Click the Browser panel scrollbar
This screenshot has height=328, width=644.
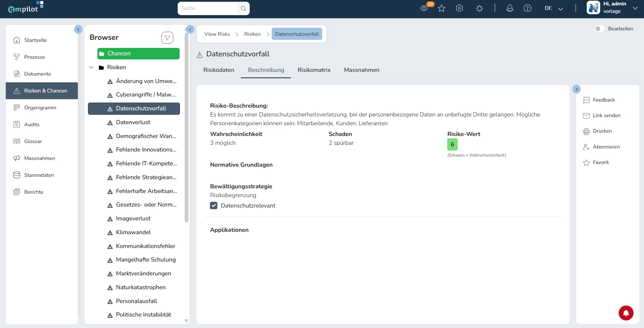(x=186, y=128)
